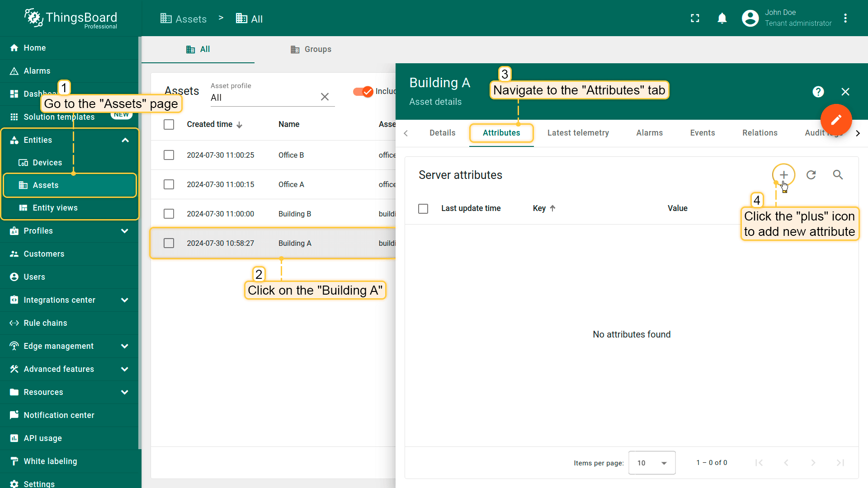
Task: Open the Items per page dropdown
Action: 651,463
